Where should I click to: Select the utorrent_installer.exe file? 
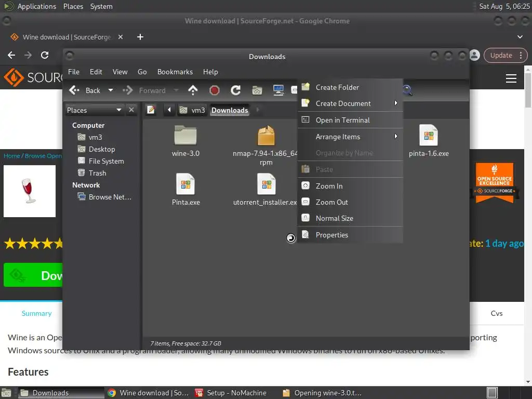pyautogui.click(x=265, y=189)
